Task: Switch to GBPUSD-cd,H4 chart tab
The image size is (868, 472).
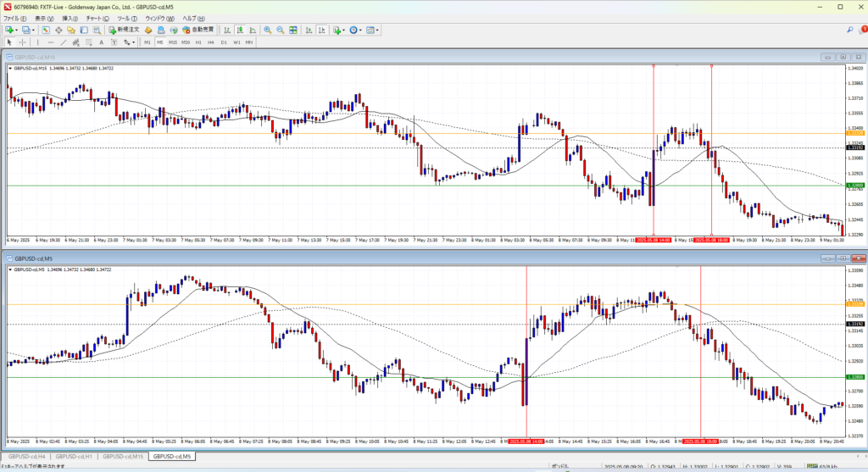Action: click(26, 457)
